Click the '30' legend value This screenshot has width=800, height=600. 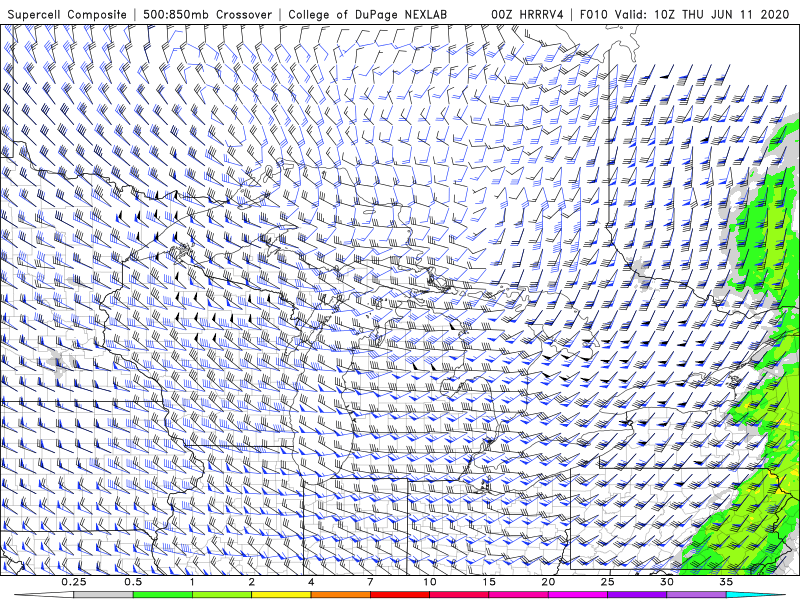[x=667, y=582]
